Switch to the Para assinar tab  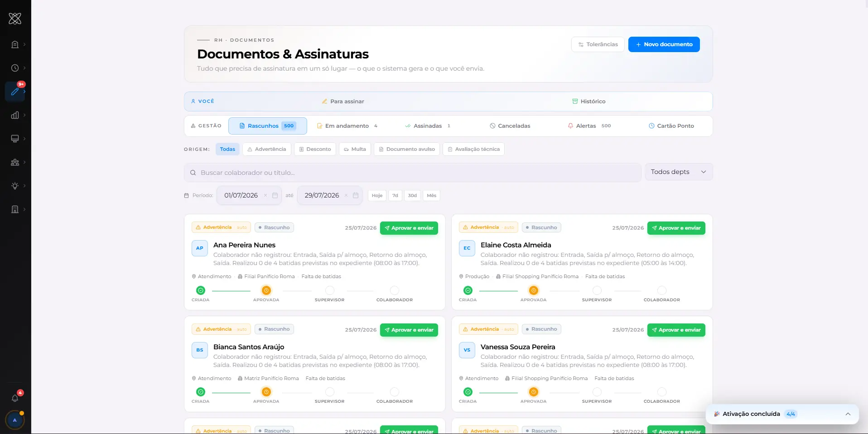[343, 101]
